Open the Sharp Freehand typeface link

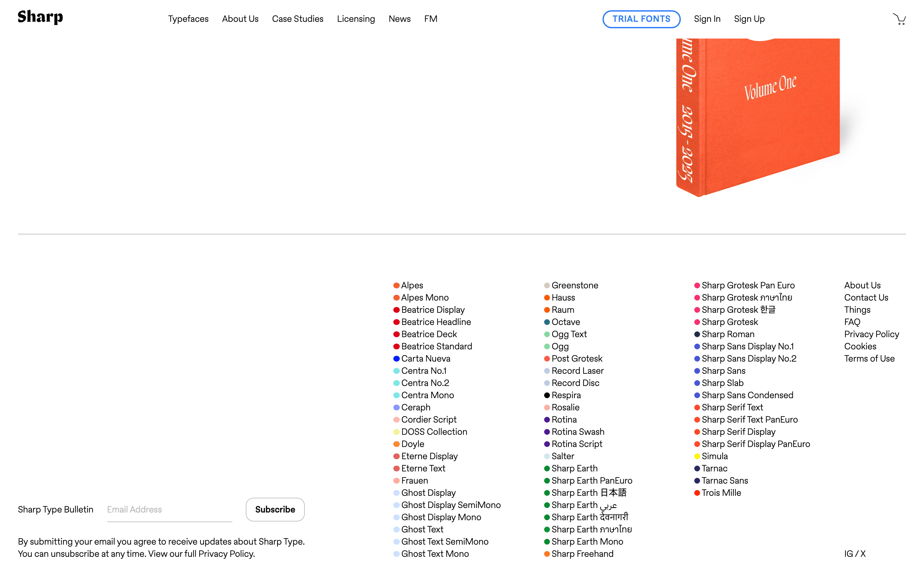[582, 554]
